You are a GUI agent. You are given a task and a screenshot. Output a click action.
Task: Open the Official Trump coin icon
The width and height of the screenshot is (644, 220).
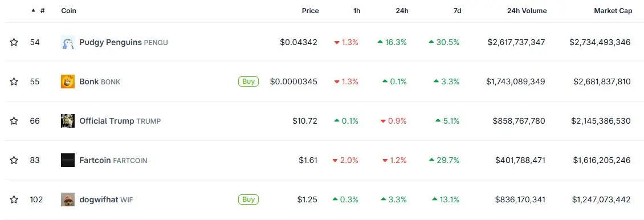[68, 121]
